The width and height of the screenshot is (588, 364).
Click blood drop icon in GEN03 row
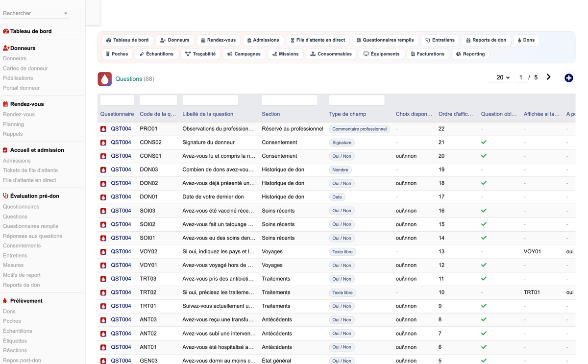click(103, 361)
